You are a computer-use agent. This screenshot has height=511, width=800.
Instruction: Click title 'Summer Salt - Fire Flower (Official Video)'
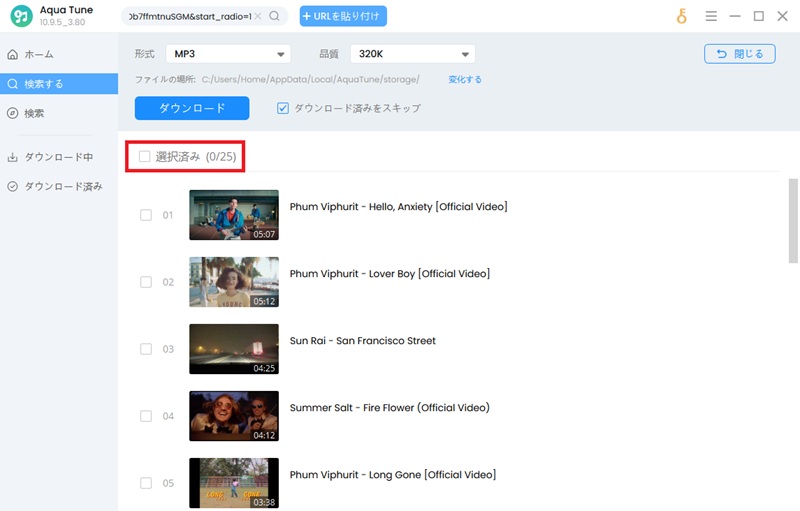tap(390, 407)
